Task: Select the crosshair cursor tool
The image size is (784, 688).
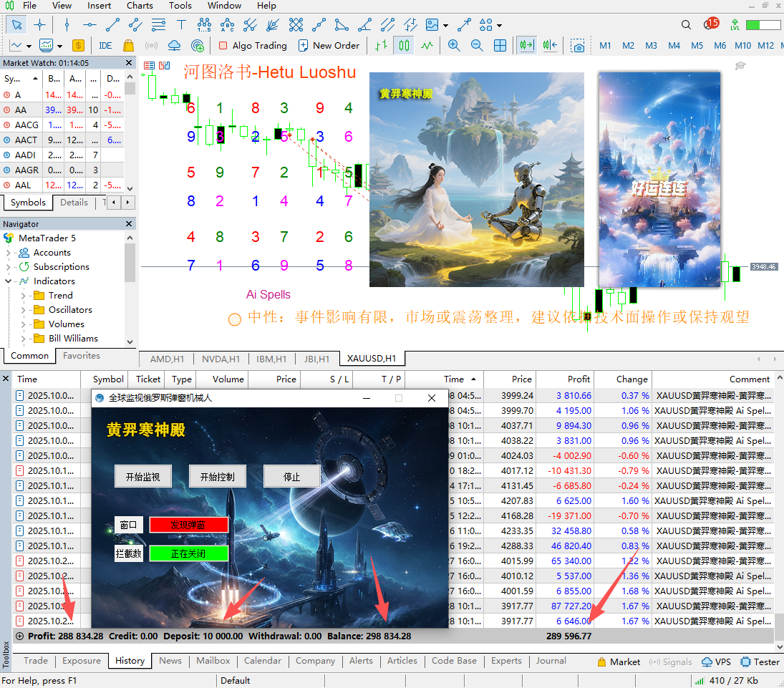Action: point(40,25)
